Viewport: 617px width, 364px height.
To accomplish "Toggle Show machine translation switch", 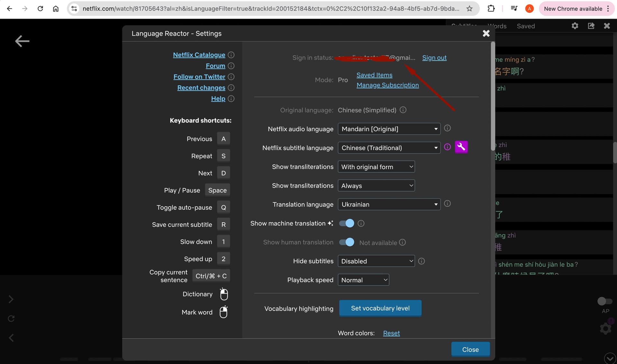I will [x=346, y=223].
